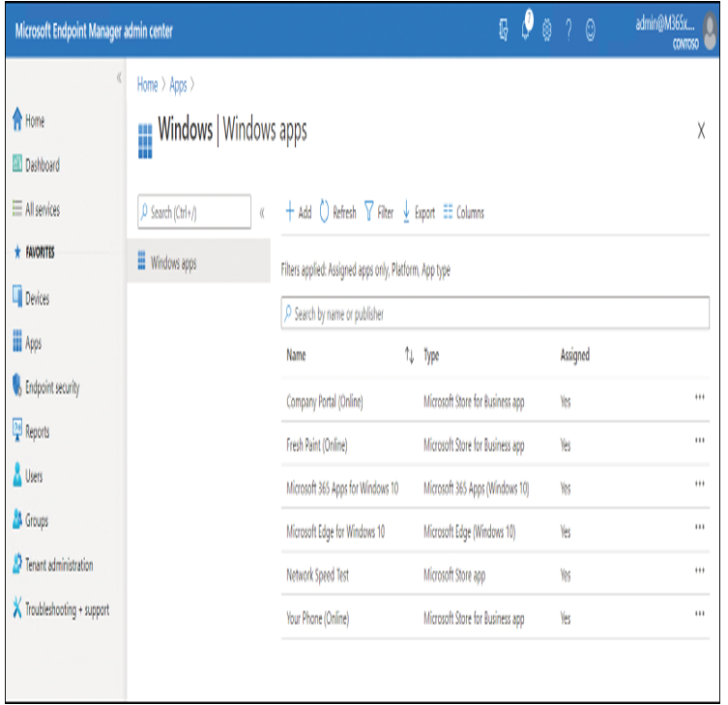Close the Windows apps blade
Screen dimensions: 728x705
click(701, 131)
